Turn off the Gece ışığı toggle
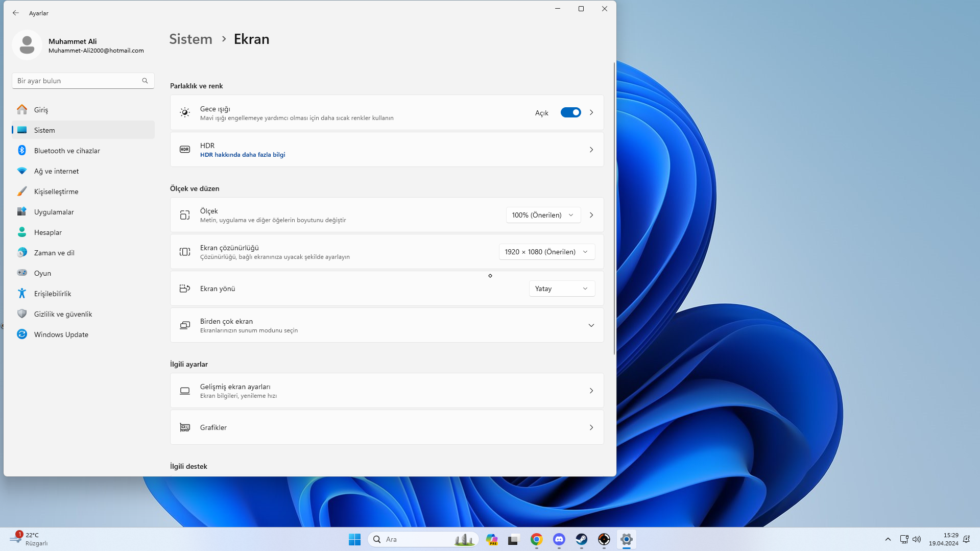Viewport: 980px width, 551px height. [570, 112]
